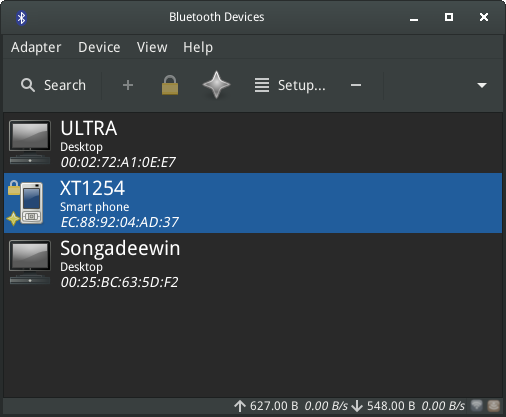506x417 pixels.
Task: Open the Device menu
Action: pyautogui.click(x=99, y=47)
